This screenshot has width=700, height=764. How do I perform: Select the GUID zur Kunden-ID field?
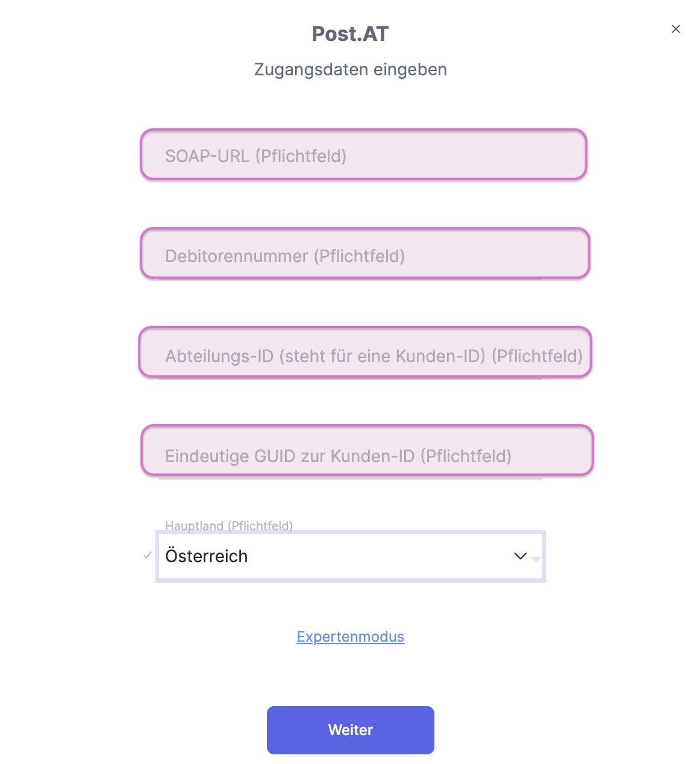tap(366, 450)
